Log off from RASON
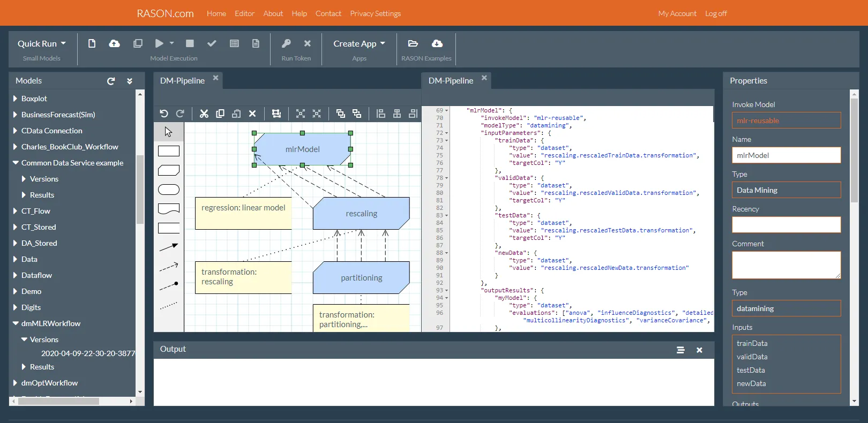The width and height of the screenshot is (868, 423). [716, 13]
